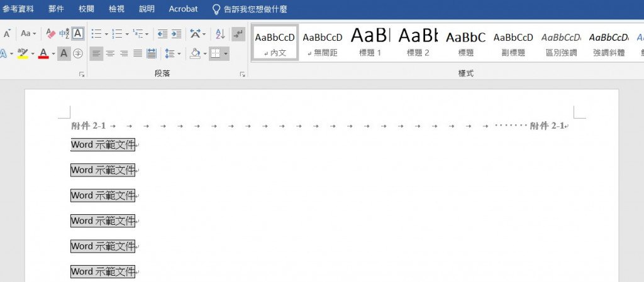Screen dimensions: 644x282
Task: Open the bullet library dropdown arrow
Action: 106,34
